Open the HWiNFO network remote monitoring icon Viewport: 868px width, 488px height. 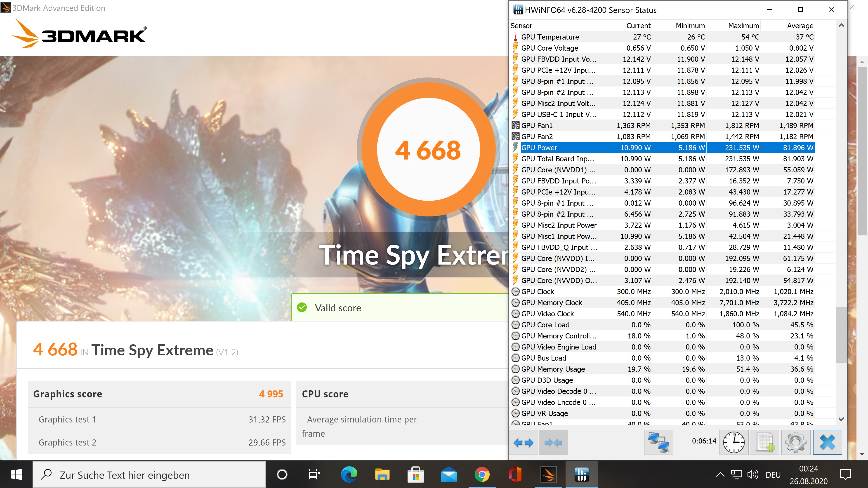tap(658, 442)
